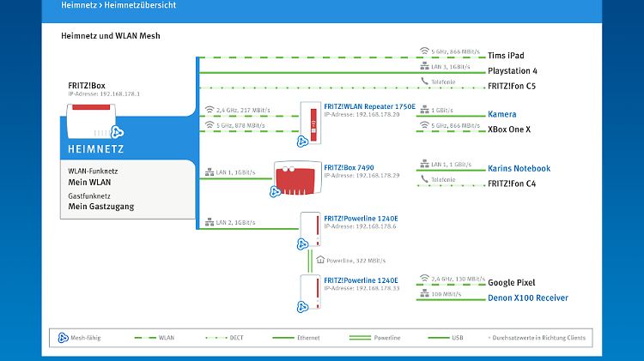Click phone icon next to FRITZ!Fon C5
The width and height of the screenshot is (644, 361).
424,81
